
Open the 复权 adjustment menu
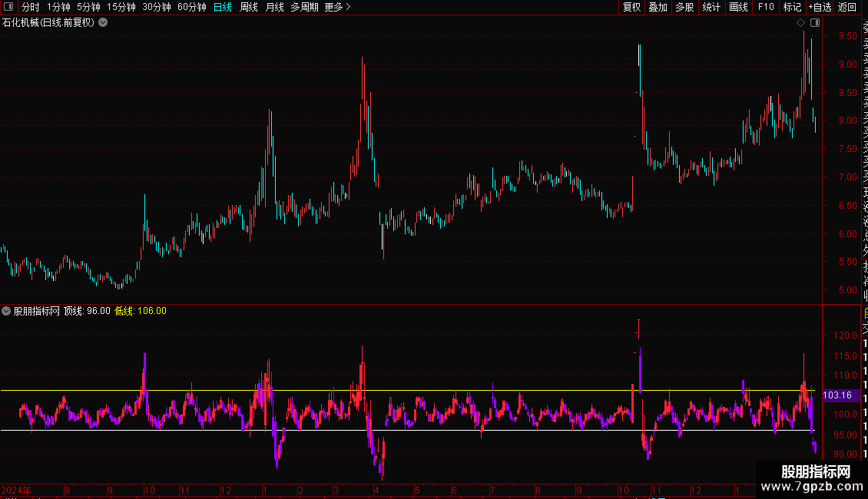(x=631, y=7)
